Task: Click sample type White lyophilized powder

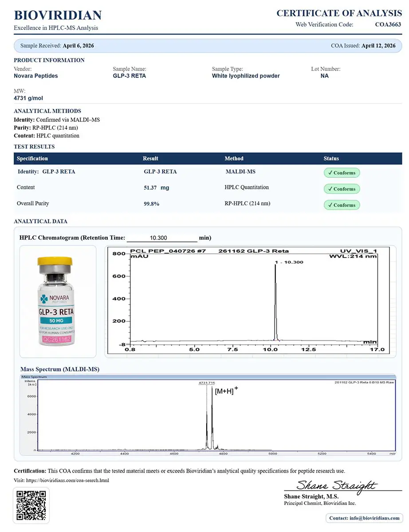Action: coord(246,76)
